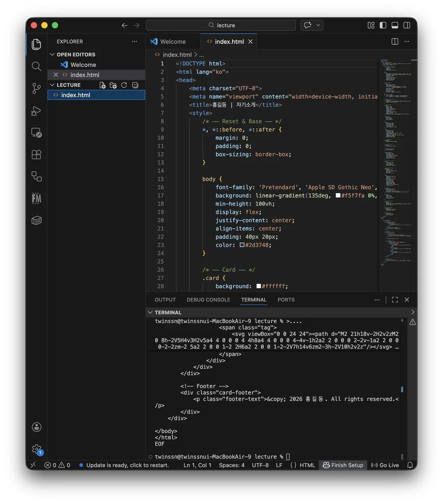Open the Copilot chat dropdown arrow

[318, 25]
